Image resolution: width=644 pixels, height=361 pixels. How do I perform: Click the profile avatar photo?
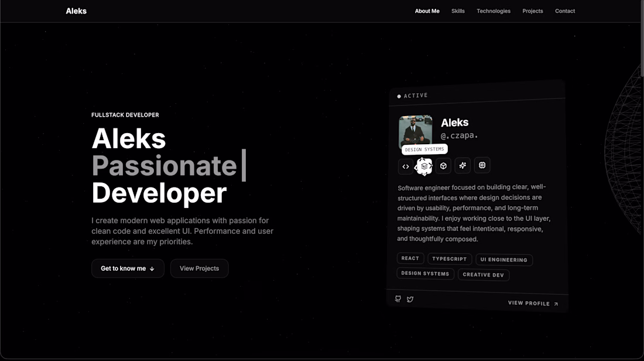(415, 132)
